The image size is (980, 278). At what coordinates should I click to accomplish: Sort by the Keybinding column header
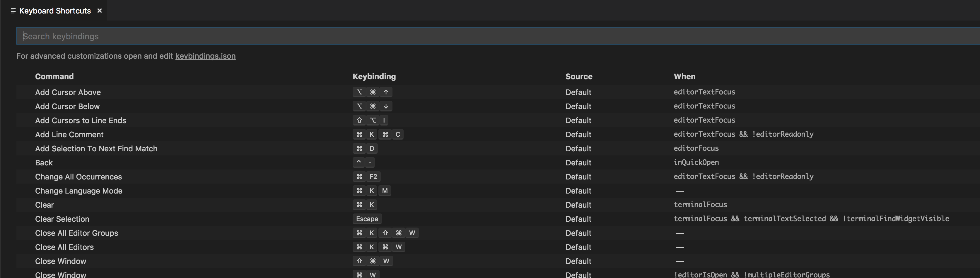coord(374,77)
